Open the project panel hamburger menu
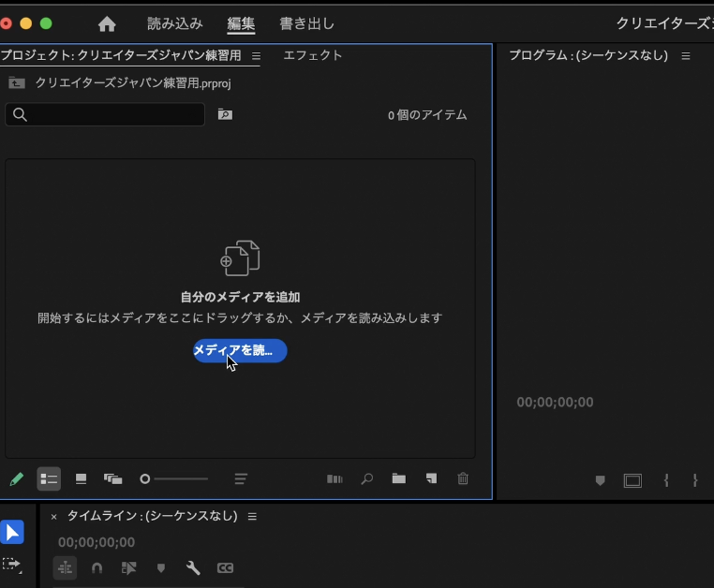Image resolution: width=714 pixels, height=588 pixels. point(257,56)
